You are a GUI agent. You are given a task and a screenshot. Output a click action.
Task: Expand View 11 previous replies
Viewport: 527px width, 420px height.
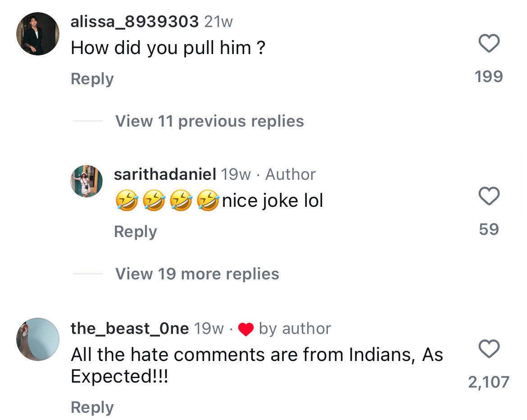pos(209,121)
